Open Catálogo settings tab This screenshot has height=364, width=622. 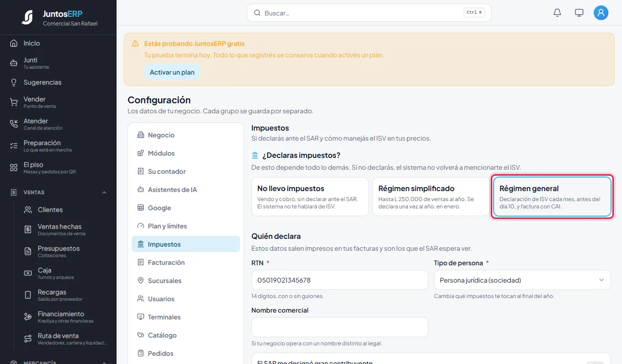186,335
